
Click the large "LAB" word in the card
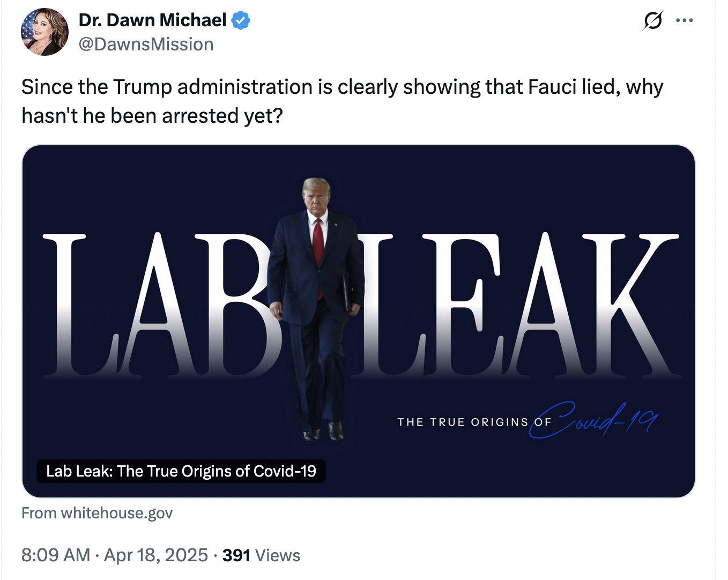tap(155, 306)
